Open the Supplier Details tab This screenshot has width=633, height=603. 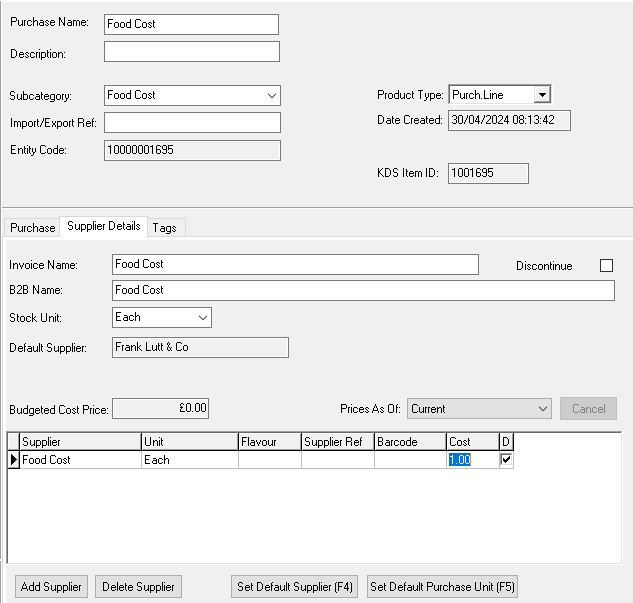point(104,227)
